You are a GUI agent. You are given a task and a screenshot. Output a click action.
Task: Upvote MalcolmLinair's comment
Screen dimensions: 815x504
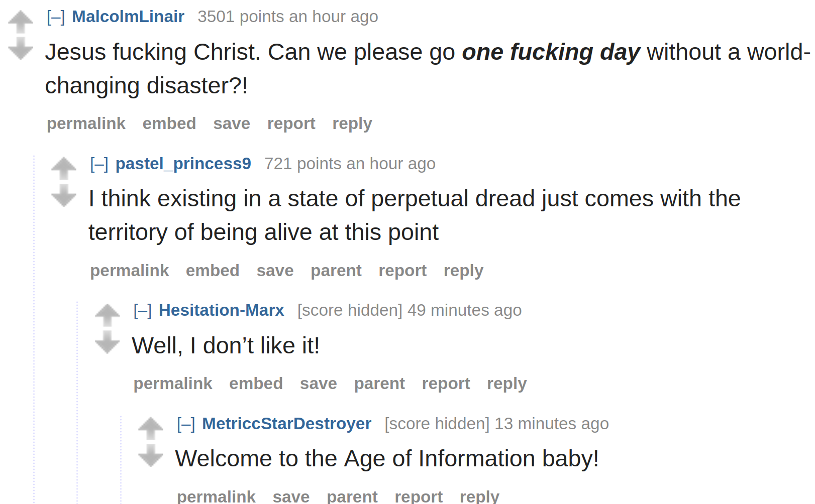pos(21,22)
